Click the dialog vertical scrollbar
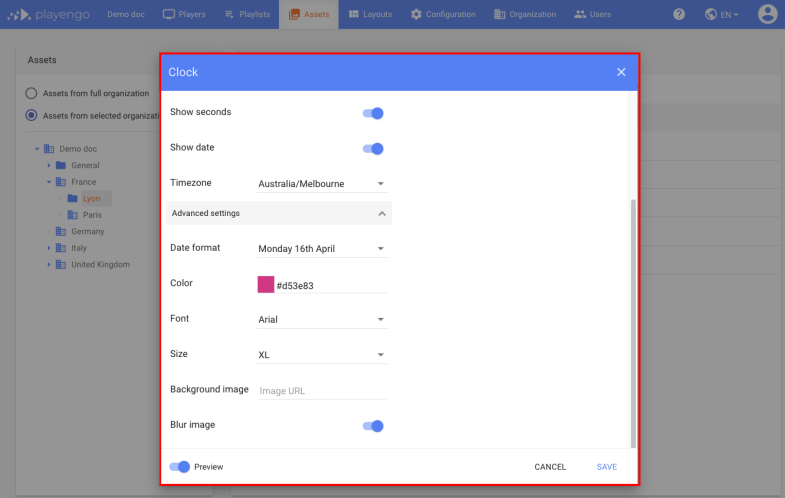785x498 pixels. tap(633, 323)
